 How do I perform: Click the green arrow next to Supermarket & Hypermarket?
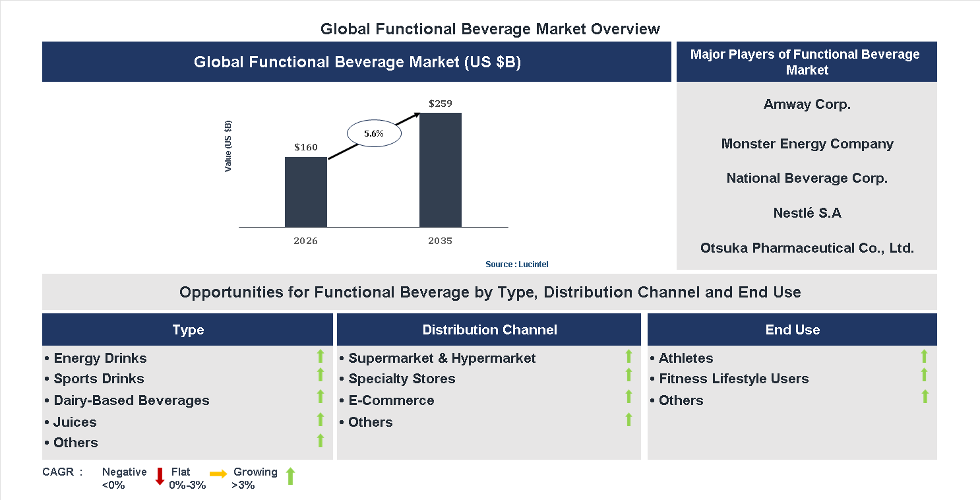point(628,357)
